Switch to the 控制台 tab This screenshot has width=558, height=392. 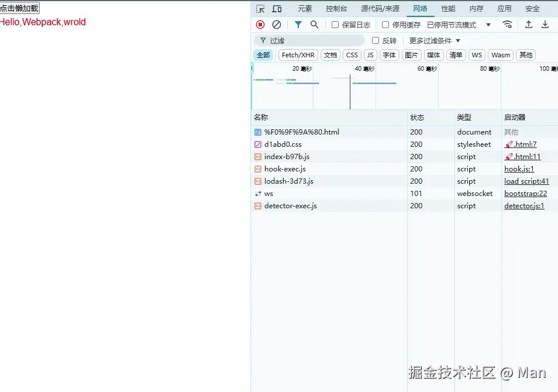pyautogui.click(x=336, y=9)
